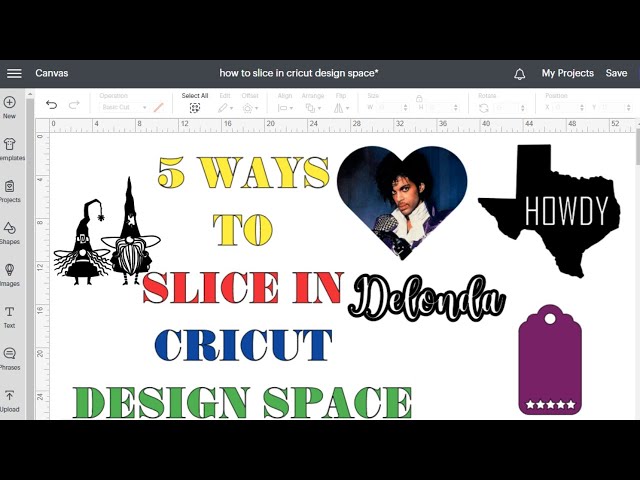
Task: Open the Flip dropdown
Action: click(341, 103)
